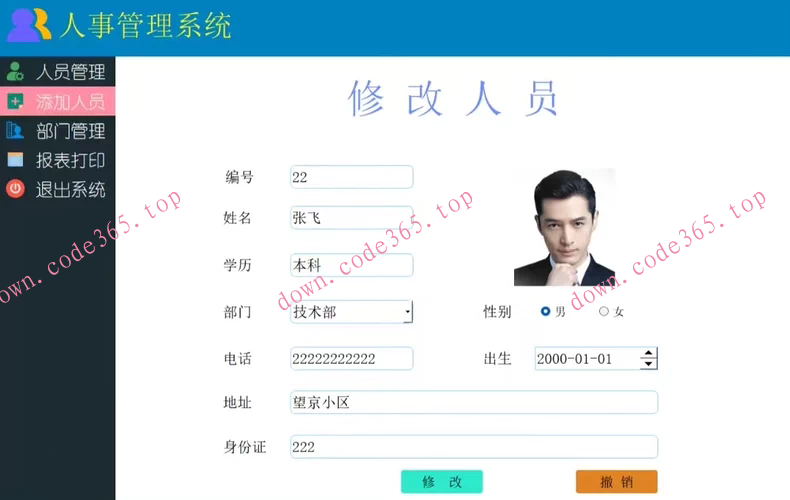Click the 出生 label
The height and width of the screenshot is (500, 790).
(497, 359)
